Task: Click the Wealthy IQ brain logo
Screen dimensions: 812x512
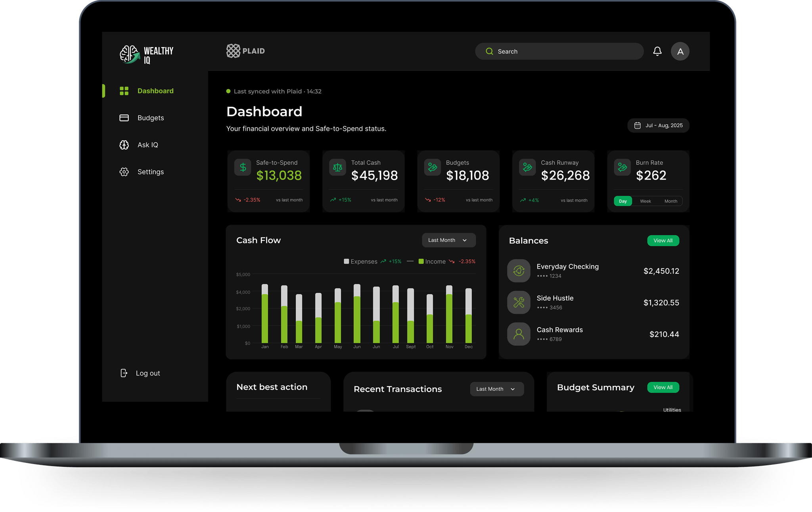Action: click(x=130, y=54)
